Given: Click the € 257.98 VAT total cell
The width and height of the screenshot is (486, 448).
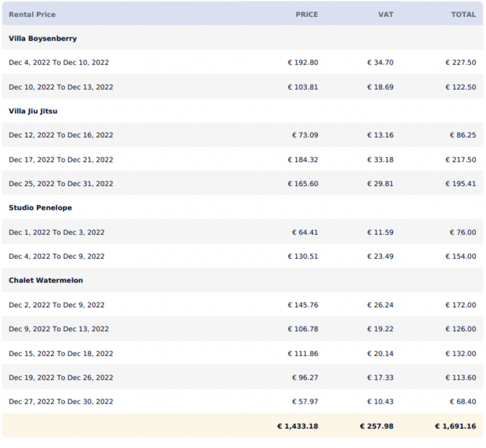Looking at the screenshot, I should pos(377,426).
